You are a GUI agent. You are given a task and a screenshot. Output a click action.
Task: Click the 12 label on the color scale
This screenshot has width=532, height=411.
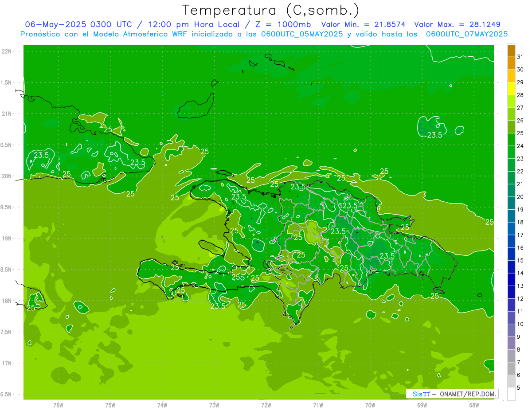coord(520,298)
